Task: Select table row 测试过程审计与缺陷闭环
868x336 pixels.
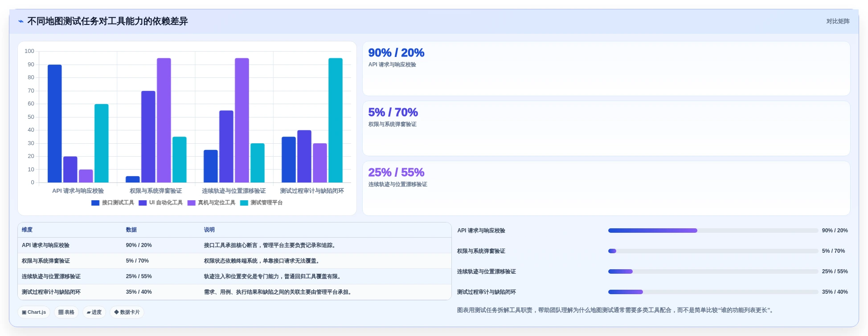Action: click(234, 292)
